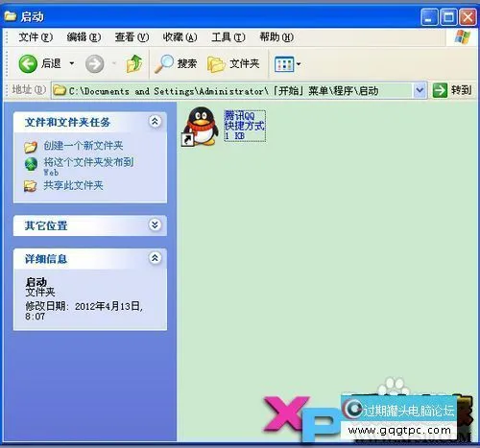Select the 腾讯QQ 快捷方式 file label
The image size is (480, 448).
245,126
